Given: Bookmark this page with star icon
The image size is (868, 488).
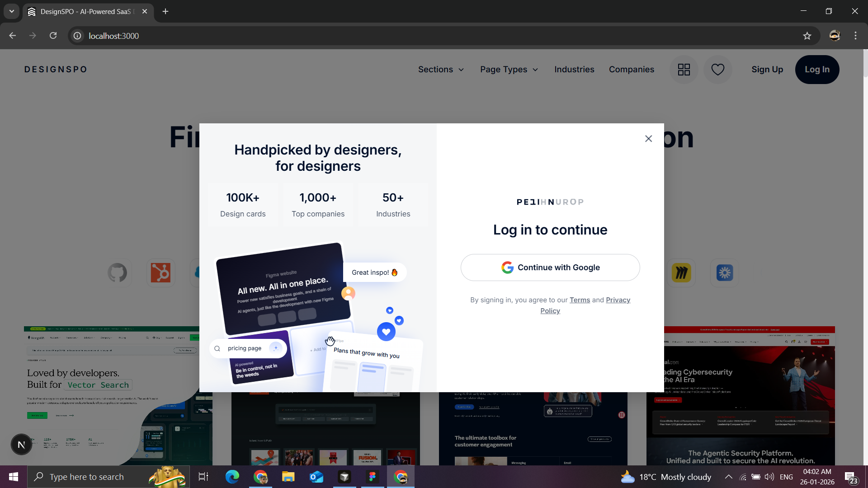Looking at the screenshot, I should click(x=807, y=36).
